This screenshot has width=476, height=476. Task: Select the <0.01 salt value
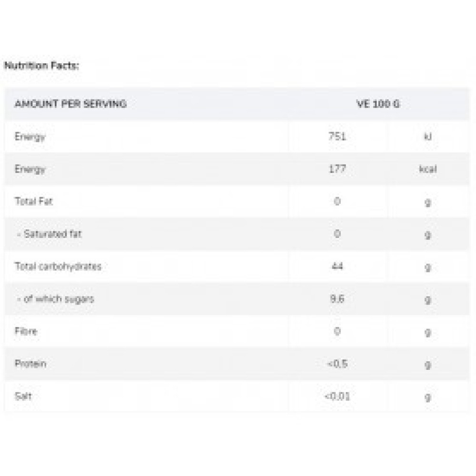pos(337,396)
